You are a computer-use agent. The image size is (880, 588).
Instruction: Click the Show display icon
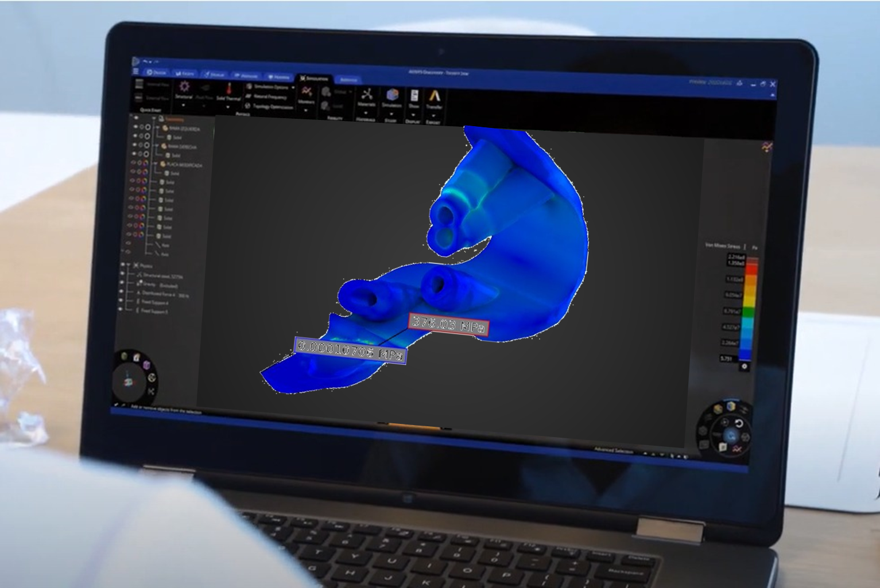coord(413,96)
